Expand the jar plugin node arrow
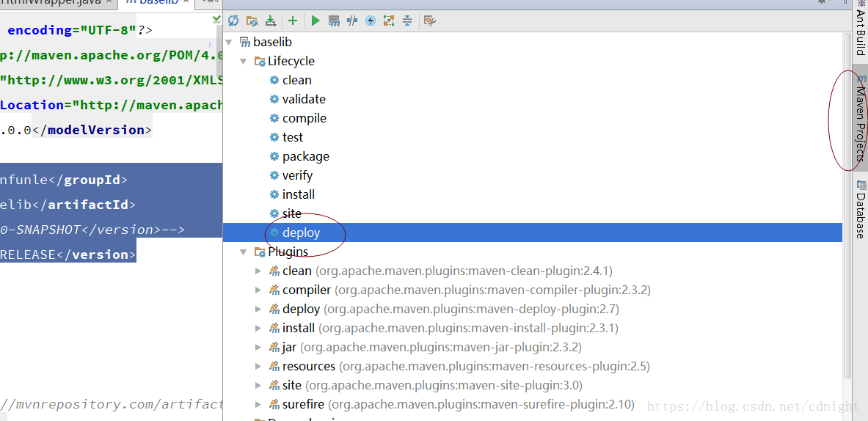Viewport: 868px width, 421px height. [x=258, y=348]
